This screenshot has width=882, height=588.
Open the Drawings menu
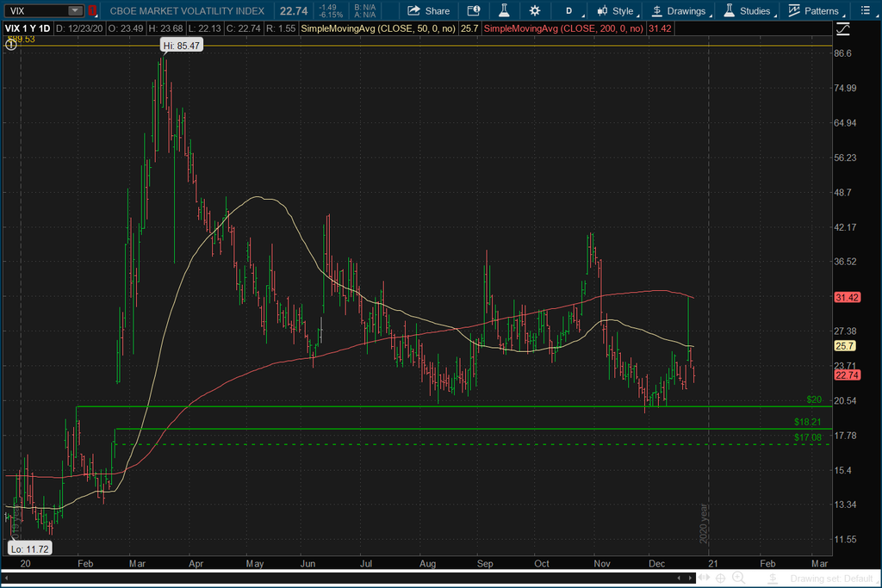(x=680, y=10)
